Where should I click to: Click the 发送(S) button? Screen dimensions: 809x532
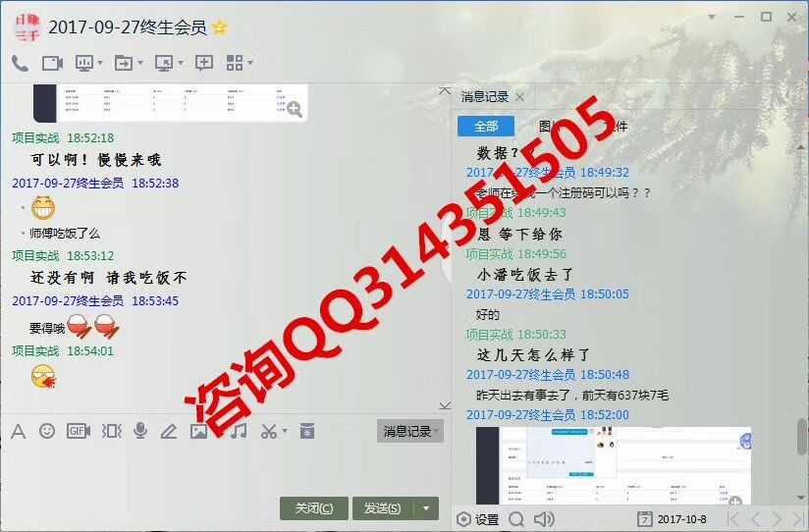(382, 507)
